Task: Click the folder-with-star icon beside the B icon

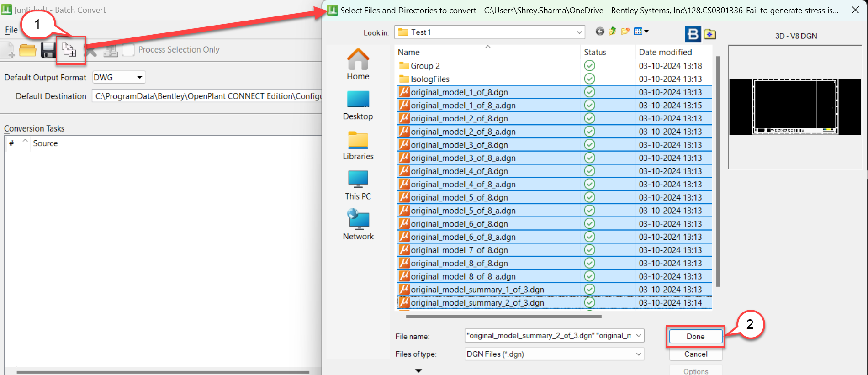Action: click(709, 34)
